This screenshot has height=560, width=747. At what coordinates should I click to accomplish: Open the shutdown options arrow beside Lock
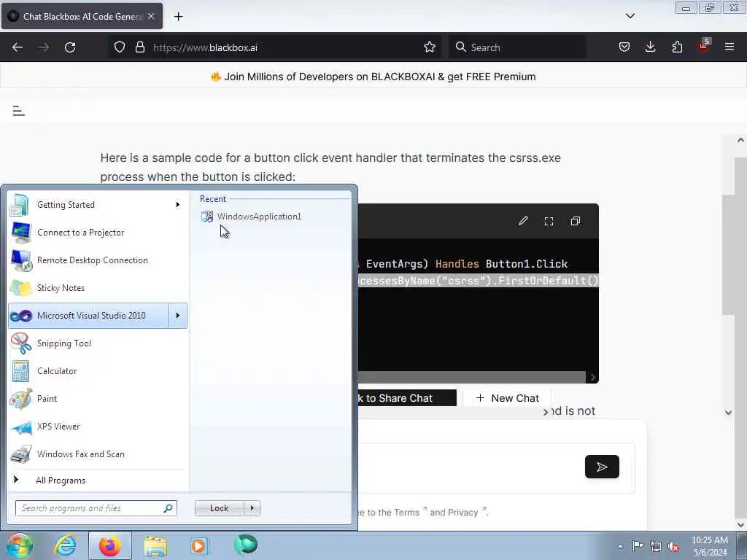point(252,508)
